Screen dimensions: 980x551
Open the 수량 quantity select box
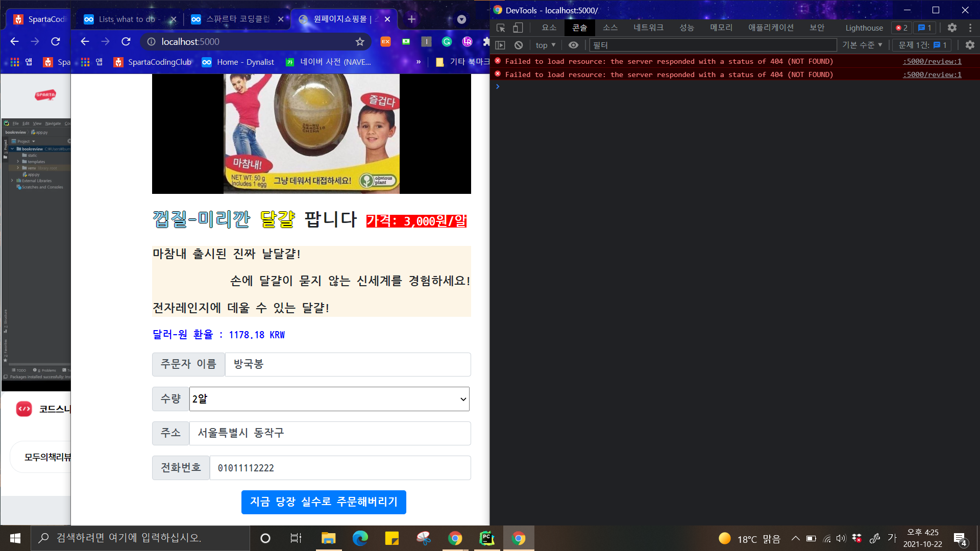pyautogui.click(x=329, y=399)
